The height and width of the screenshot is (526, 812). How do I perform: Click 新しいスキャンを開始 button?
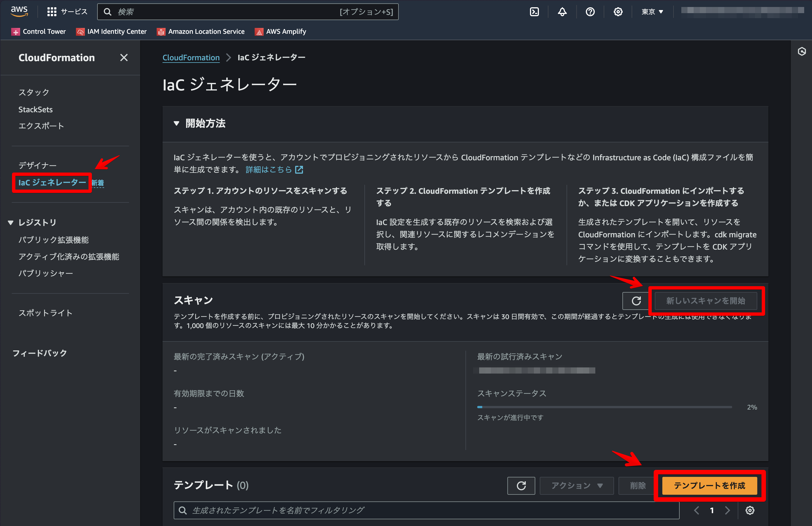706,301
